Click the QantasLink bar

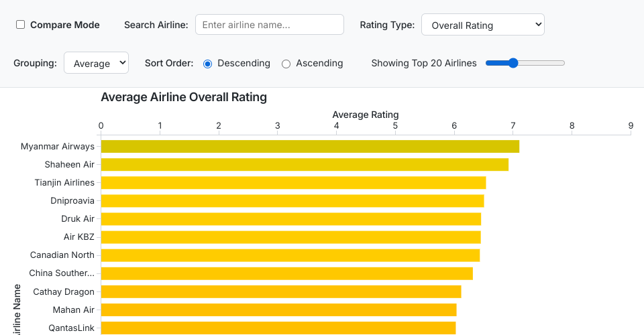(x=278, y=328)
